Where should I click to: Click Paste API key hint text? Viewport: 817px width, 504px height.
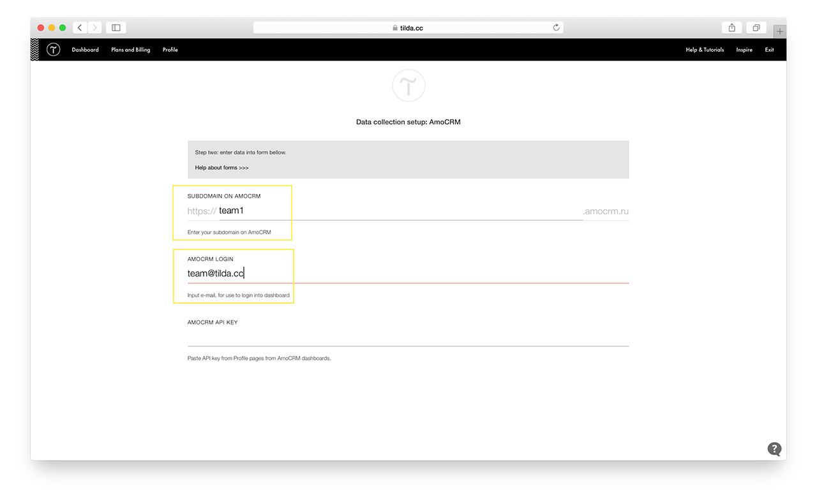click(259, 359)
